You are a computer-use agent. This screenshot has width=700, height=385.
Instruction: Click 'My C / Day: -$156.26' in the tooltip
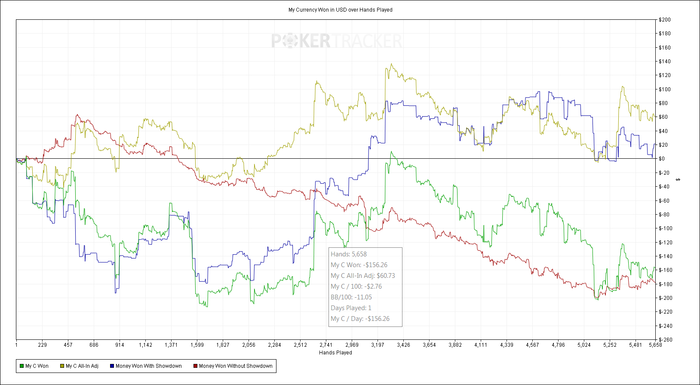[360, 318]
